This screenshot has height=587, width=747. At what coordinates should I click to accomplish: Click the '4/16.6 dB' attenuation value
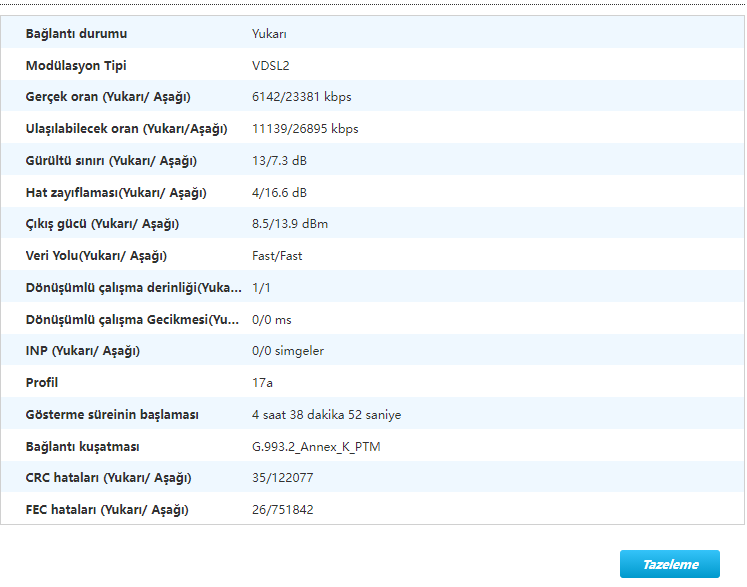[279, 192]
